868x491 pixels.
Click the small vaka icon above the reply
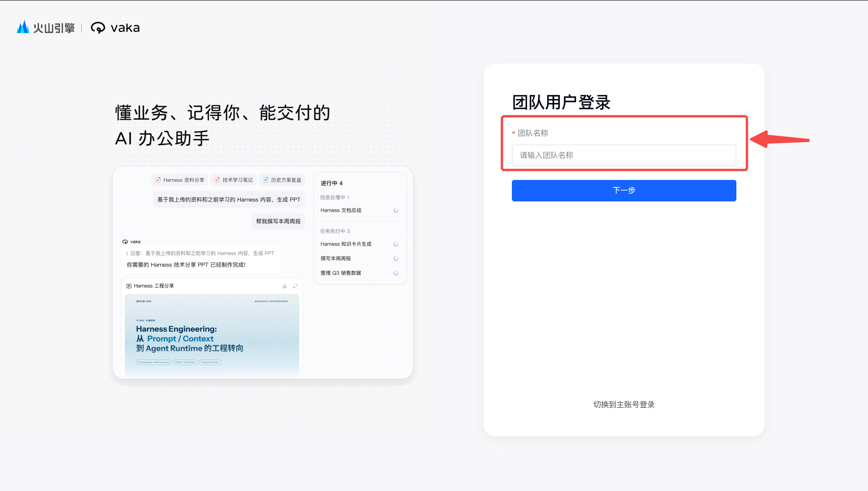125,242
